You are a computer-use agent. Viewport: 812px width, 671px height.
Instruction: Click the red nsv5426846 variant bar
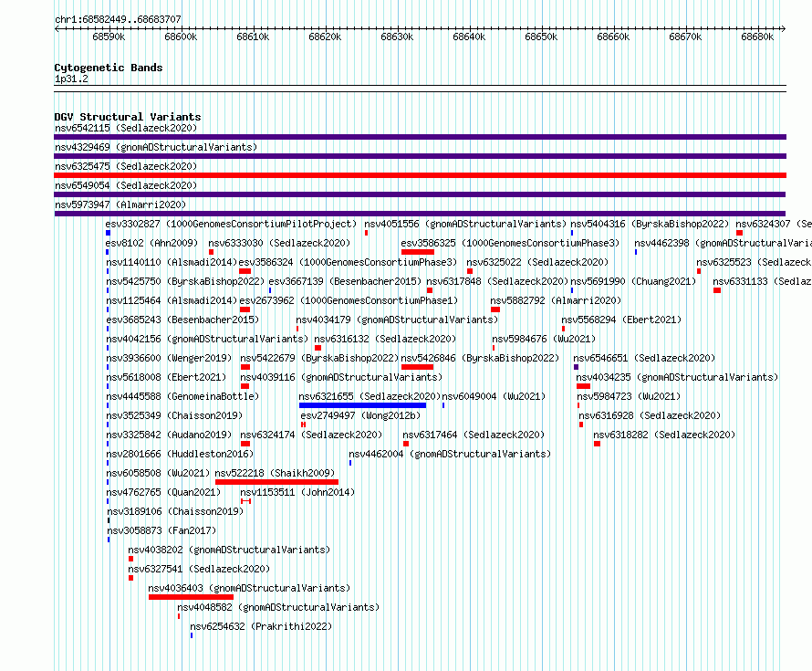(x=417, y=367)
